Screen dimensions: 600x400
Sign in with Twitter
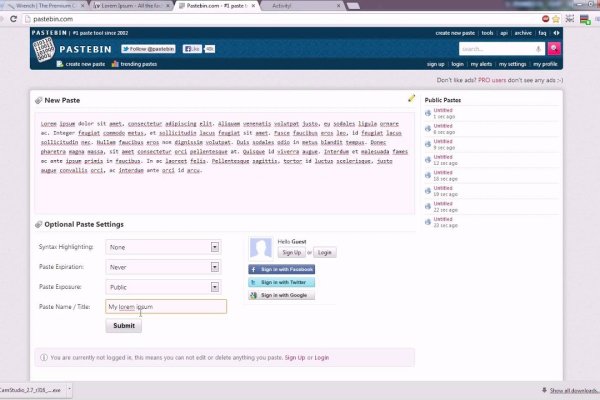point(280,282)
